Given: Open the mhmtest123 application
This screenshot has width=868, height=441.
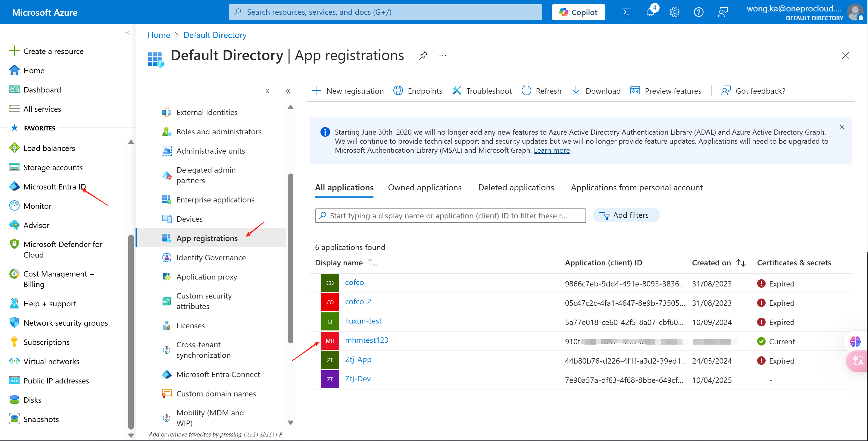Looking at the screenshot, I should [x=367, y=340].
